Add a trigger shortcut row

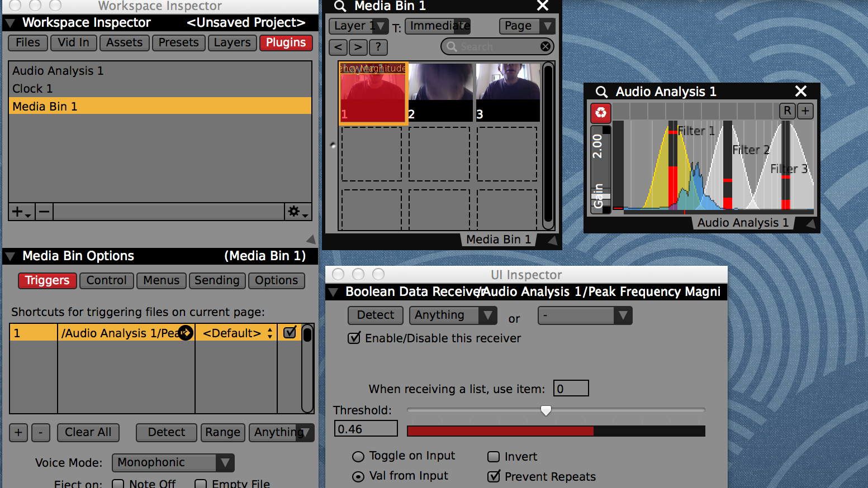(x=18, y=432)
